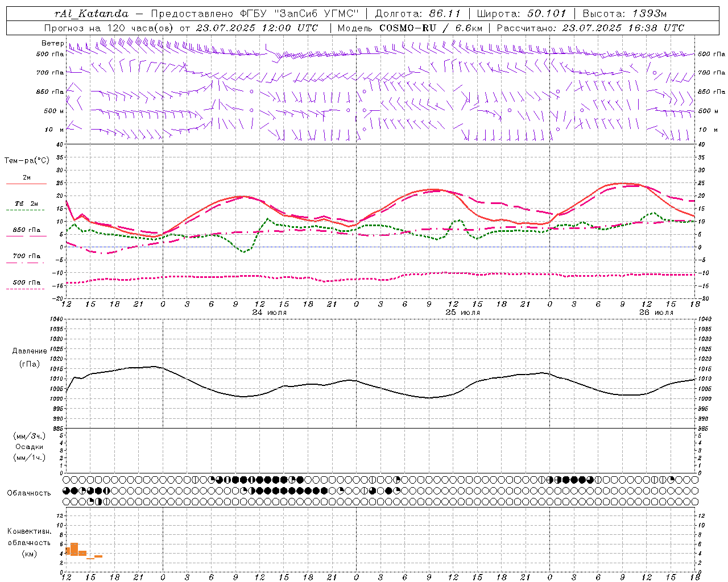Screen dimensions: 728x582
Task: Click the 'Давление' pressure panel label
Action: click(30, 351)
